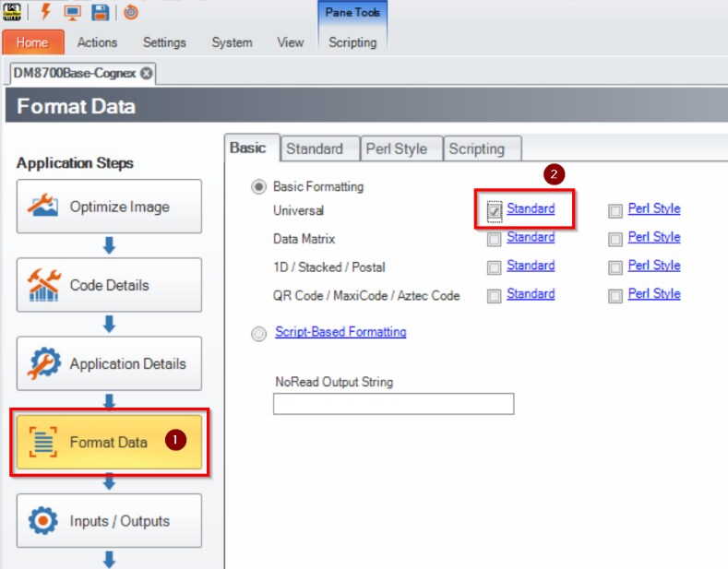Select the Script-Based Formatting radio button
The width and height of the screenshot is (728, 569).
259,334
